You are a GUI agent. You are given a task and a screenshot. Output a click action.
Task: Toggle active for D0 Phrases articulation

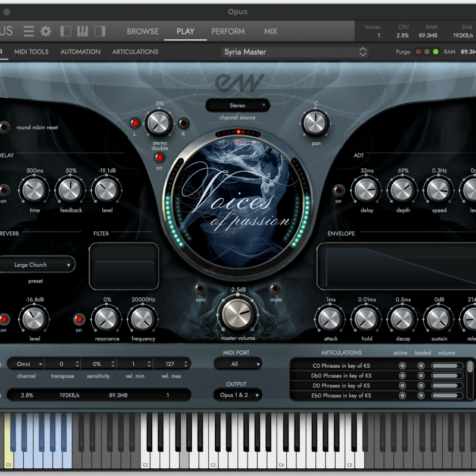pyautogui.click(x=402, y=386)
